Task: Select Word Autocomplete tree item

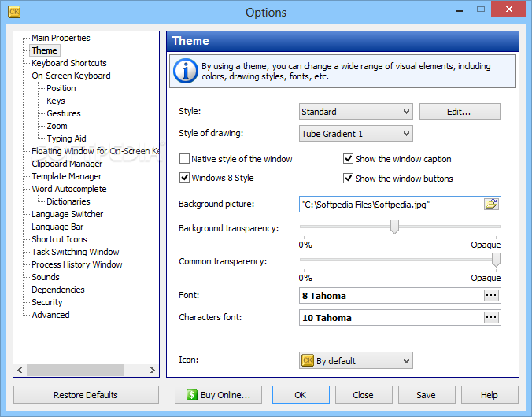Action: (69, 189)
